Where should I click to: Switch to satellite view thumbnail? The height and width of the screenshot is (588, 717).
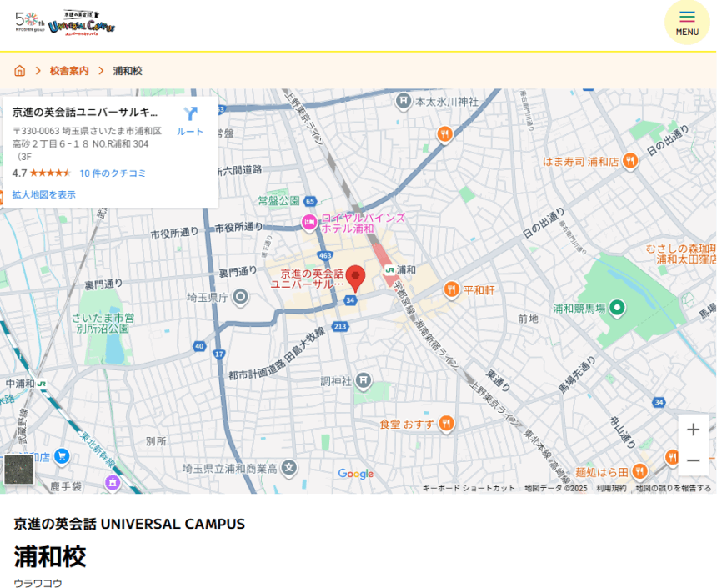[x=19, y=470]
